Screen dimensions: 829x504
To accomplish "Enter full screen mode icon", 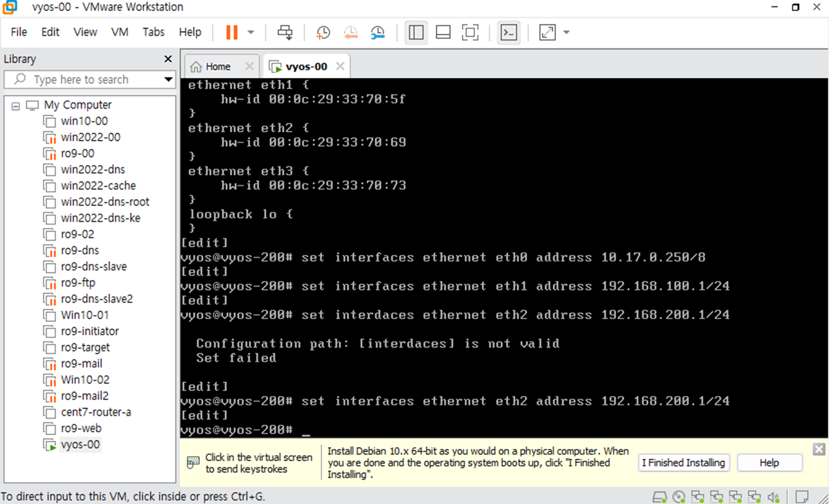I will click(470, 32).
